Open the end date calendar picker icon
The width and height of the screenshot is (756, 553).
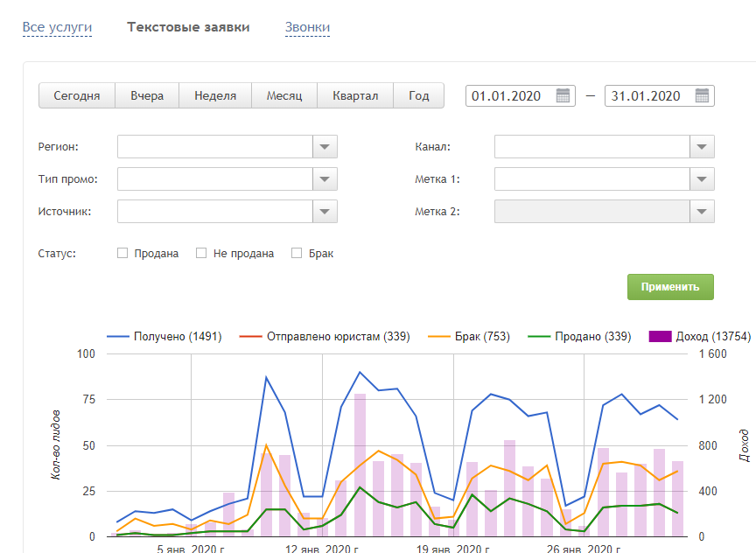pos(703,96)
